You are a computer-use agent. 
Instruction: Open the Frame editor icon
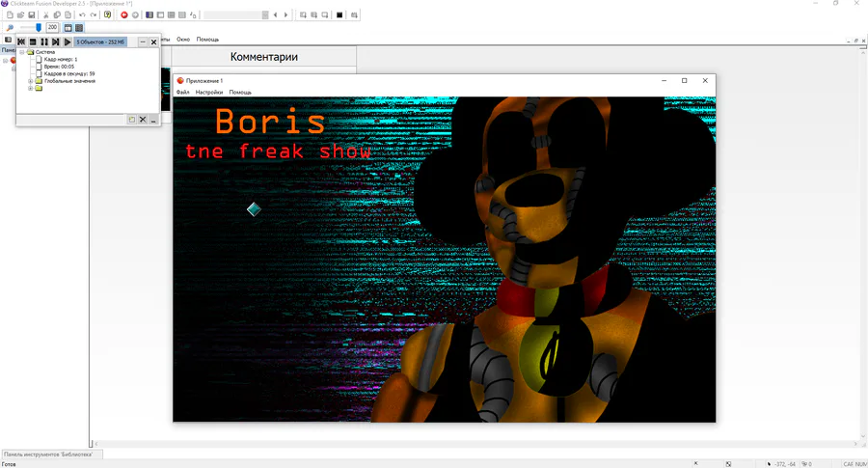click(x=160, y=14)
